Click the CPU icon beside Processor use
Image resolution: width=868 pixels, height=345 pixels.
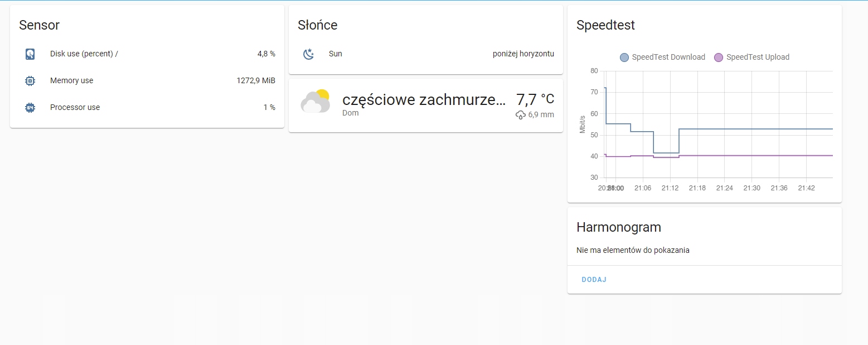(30, 107)
